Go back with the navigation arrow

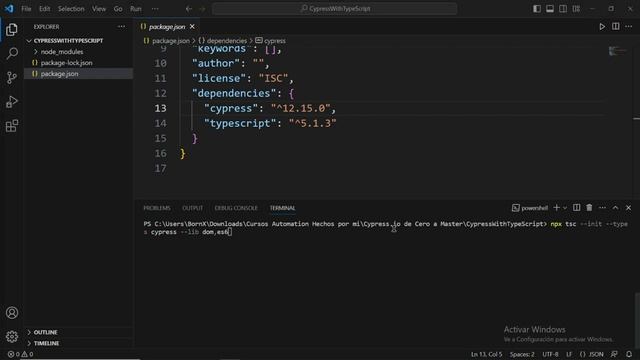[x=189, y=9]
